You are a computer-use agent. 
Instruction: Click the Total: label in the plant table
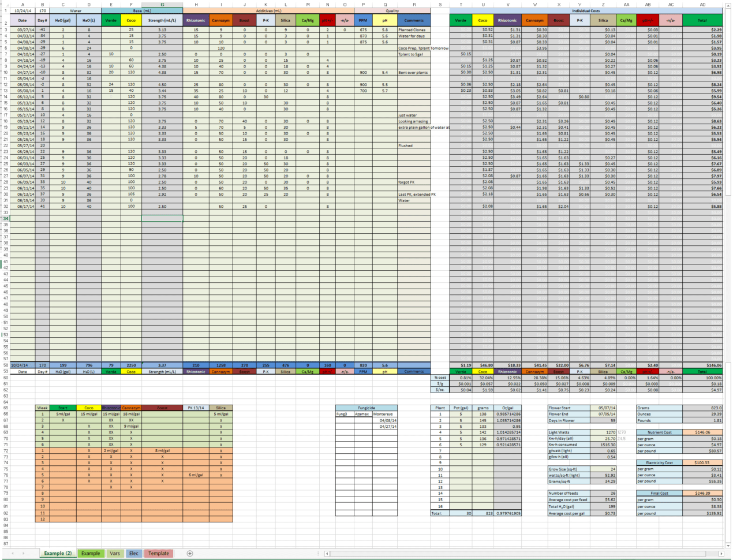pos(440,513)
